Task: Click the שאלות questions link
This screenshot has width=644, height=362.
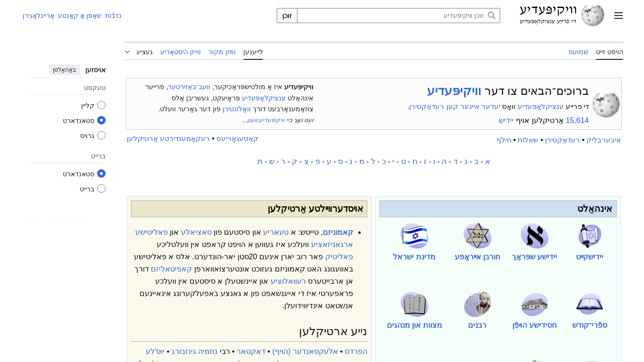Action: 528,140
